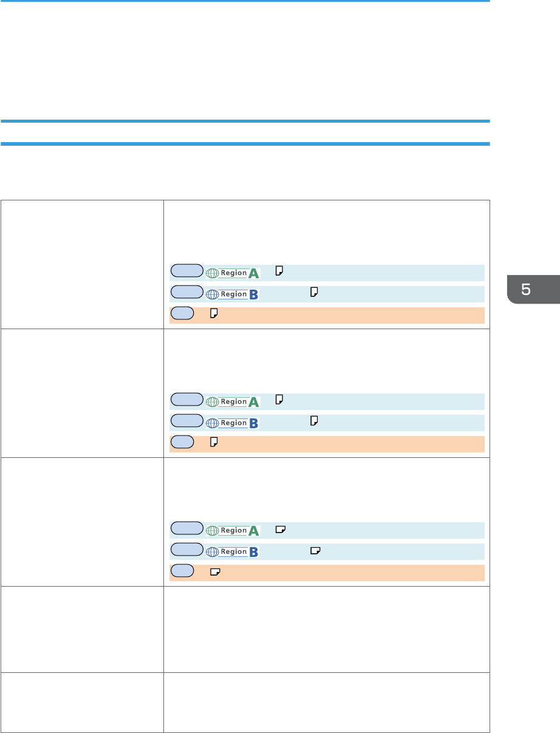Click the Region A badge in the third table row

coord(233,530)
